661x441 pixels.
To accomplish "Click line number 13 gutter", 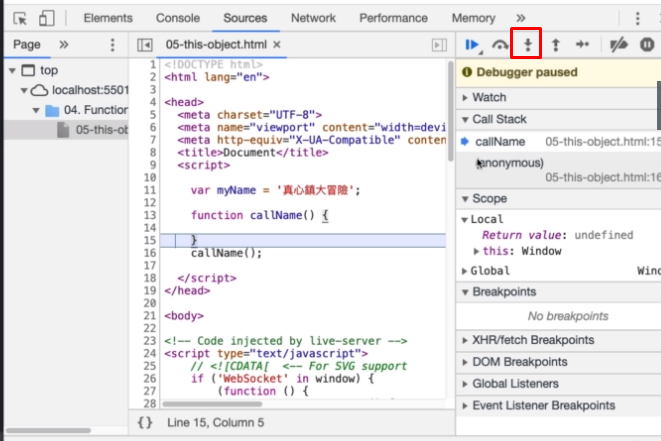I will [150, 215].
